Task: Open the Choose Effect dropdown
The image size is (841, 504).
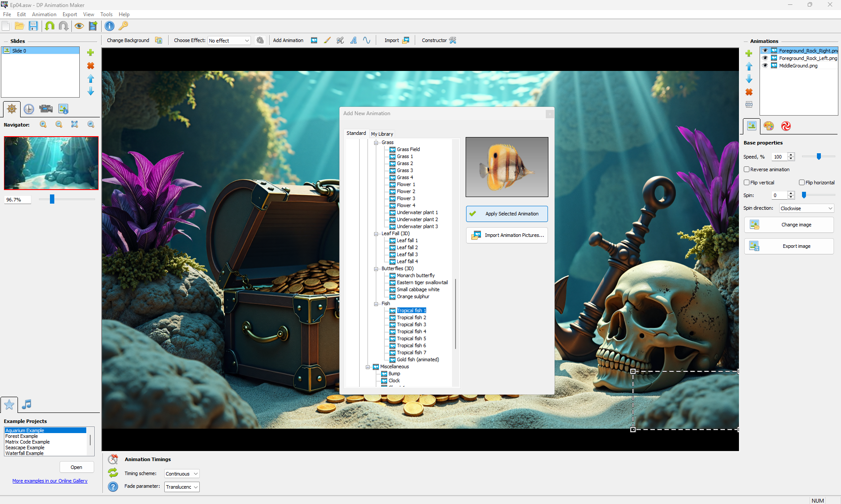Action: [x=229, y=41]
